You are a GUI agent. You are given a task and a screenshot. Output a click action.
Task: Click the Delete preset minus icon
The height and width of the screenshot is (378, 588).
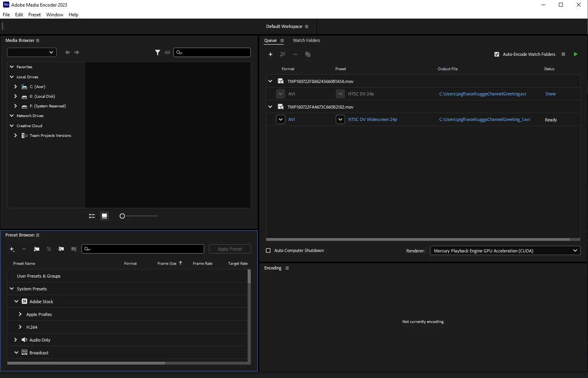point(24,249)
